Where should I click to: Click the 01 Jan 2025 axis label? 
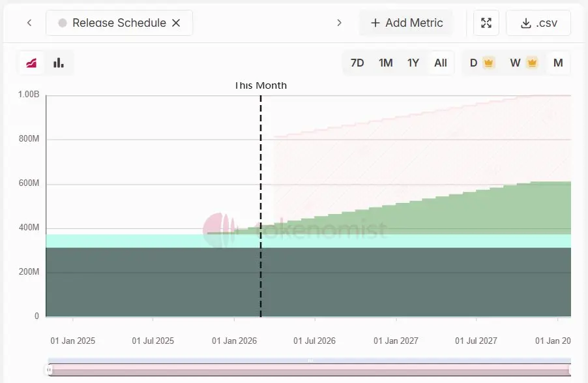73,341
